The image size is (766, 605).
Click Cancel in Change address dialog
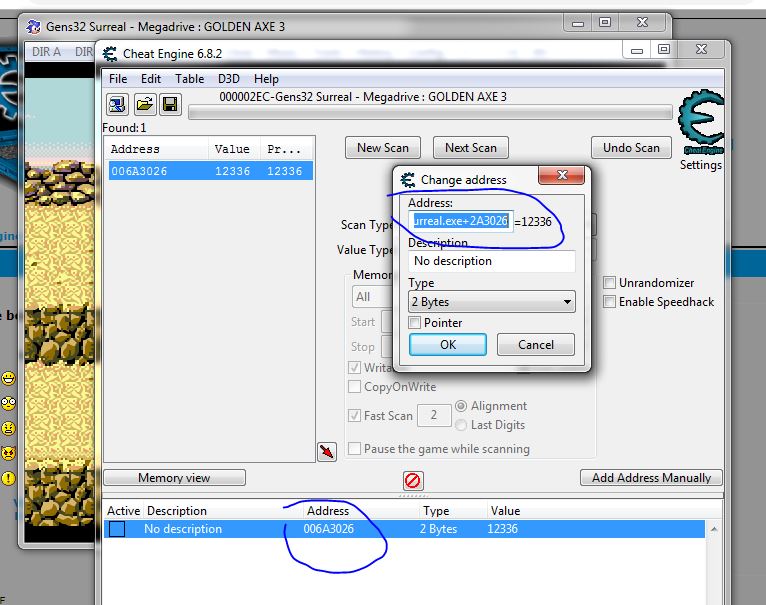535,345
